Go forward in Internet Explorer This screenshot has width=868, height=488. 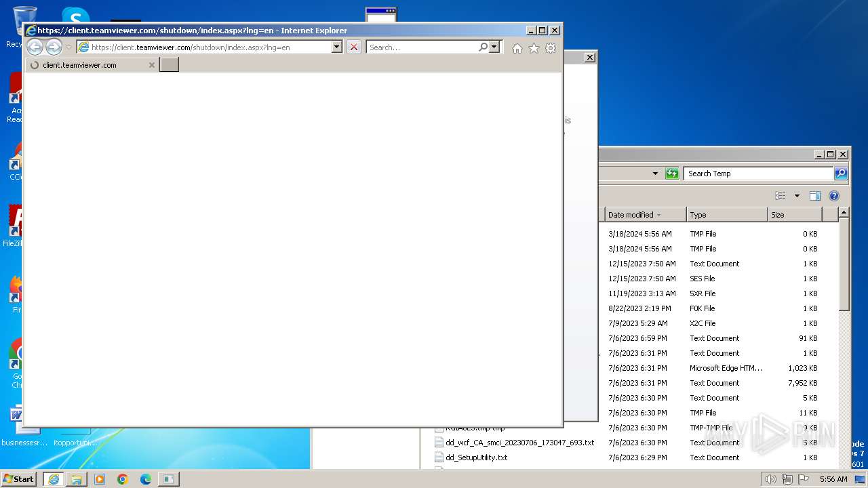point(54,47)
